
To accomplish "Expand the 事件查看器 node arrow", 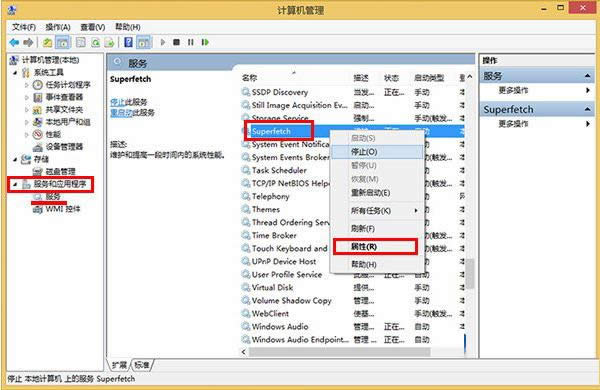I will 26,97.
